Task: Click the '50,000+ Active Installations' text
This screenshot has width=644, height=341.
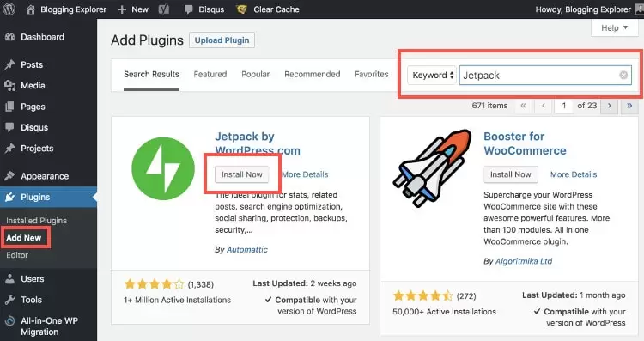Action: point(445,312)
